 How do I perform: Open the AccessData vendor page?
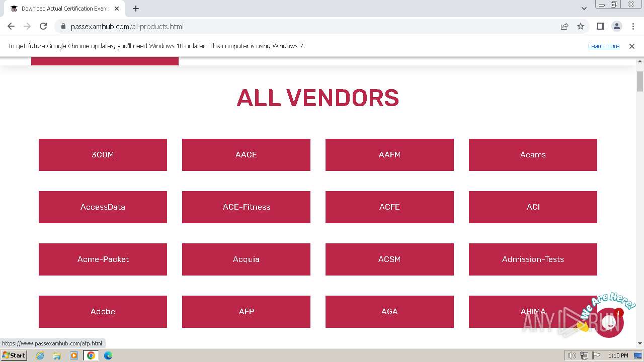click(103, 207)
